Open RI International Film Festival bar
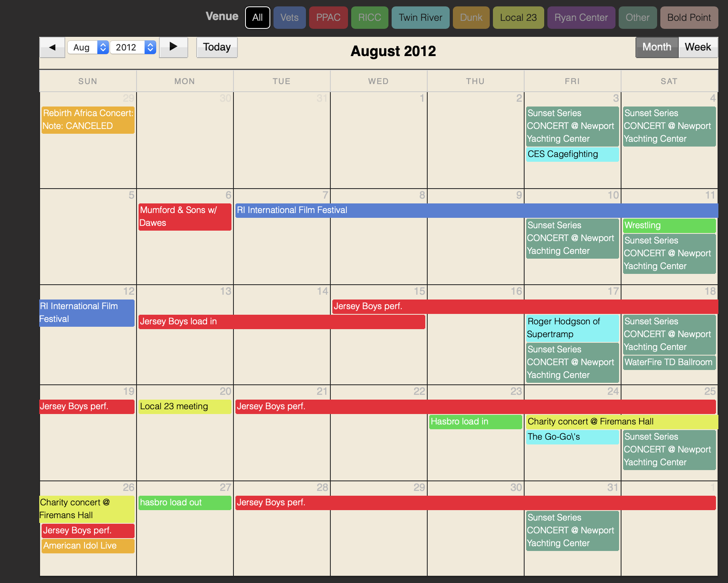The height and width of the screenshot is (583, 728). (x=476, y=210)
